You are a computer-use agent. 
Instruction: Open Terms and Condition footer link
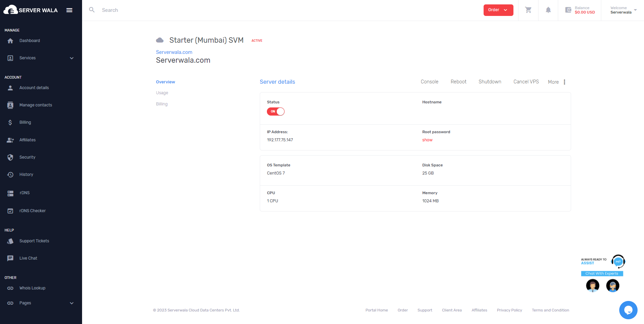tap(550, 310)
